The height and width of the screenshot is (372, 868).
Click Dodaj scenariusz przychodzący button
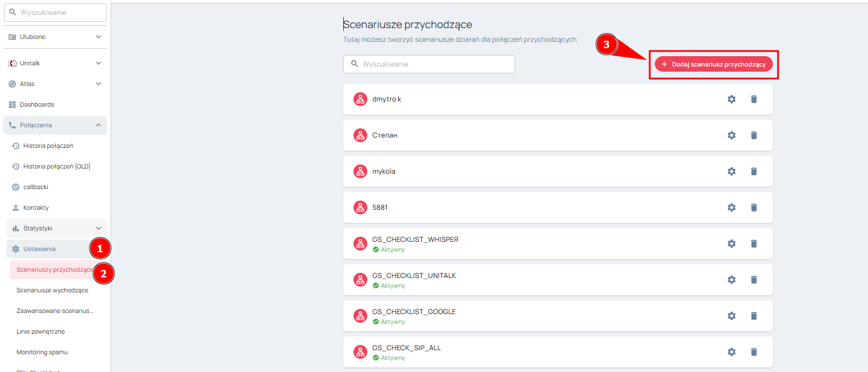click(x=714, y=64)
